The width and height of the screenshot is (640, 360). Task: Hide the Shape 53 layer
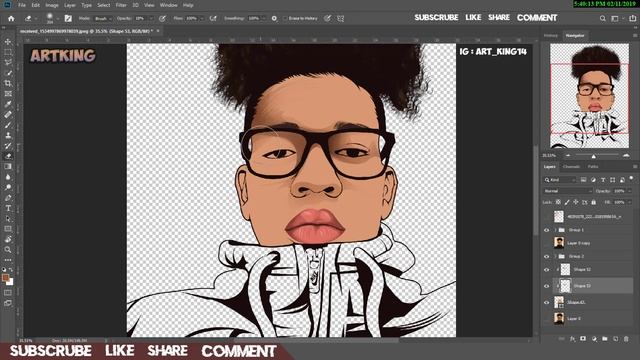coord(547,286)
